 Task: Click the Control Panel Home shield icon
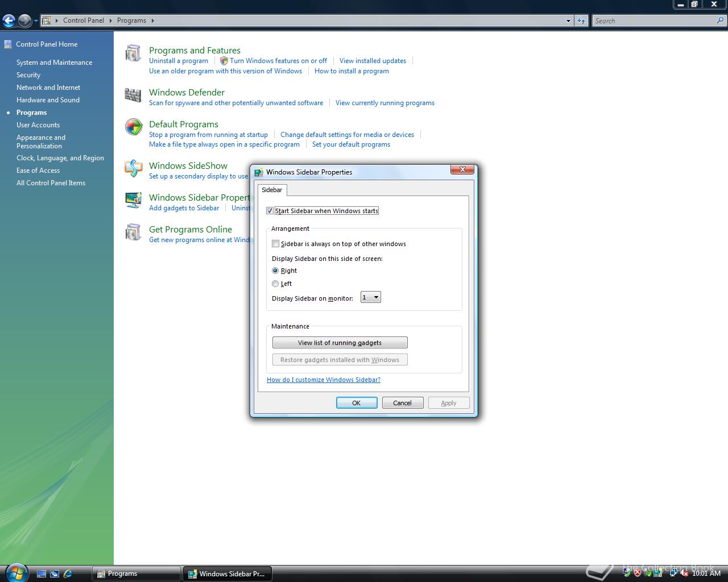pos(8,44)
